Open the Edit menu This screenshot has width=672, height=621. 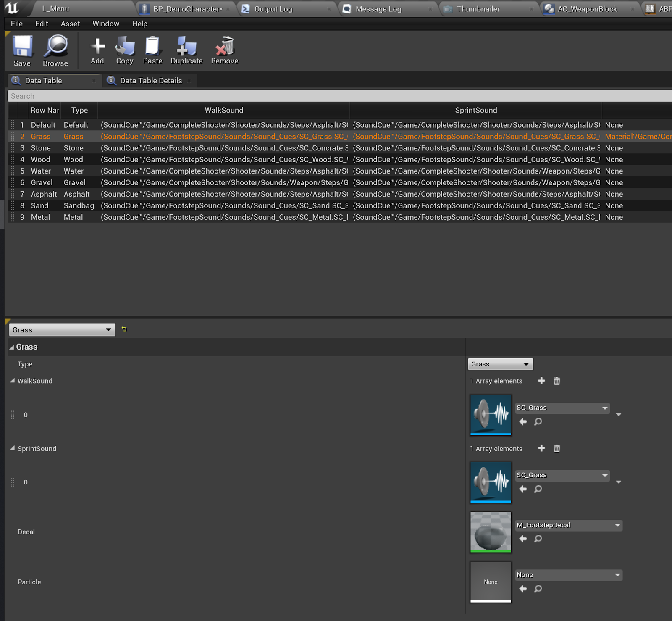tap(42, 24)
